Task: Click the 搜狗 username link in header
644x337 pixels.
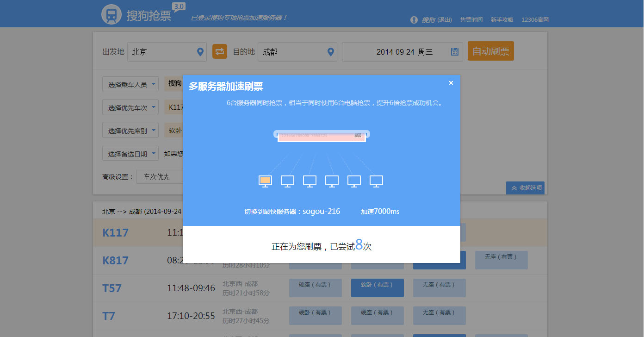Action: pos(428,20)
